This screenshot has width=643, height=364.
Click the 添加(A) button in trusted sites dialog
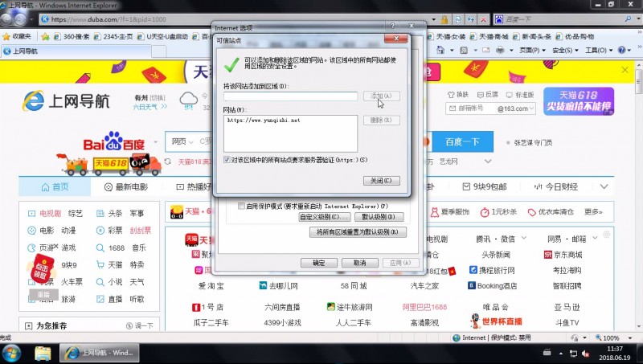381,96
